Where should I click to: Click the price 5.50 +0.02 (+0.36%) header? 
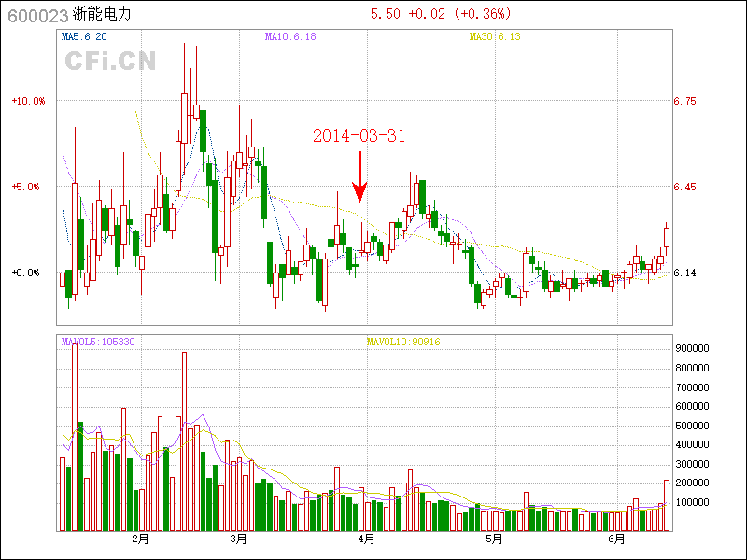click(x=441, y=14)
